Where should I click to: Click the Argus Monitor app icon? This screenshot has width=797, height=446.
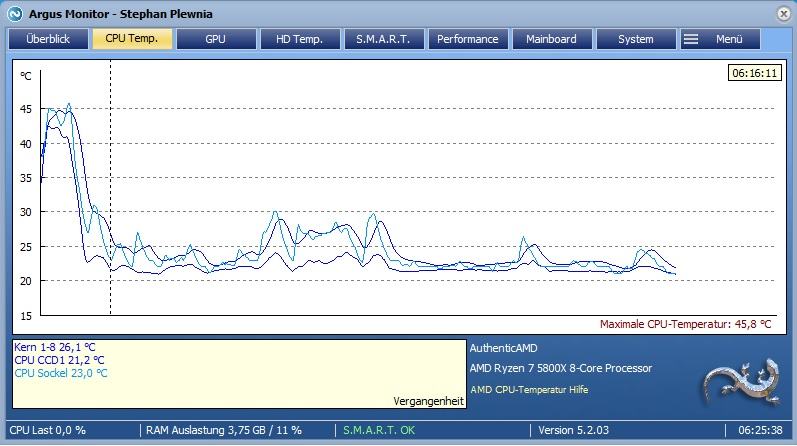15,14
